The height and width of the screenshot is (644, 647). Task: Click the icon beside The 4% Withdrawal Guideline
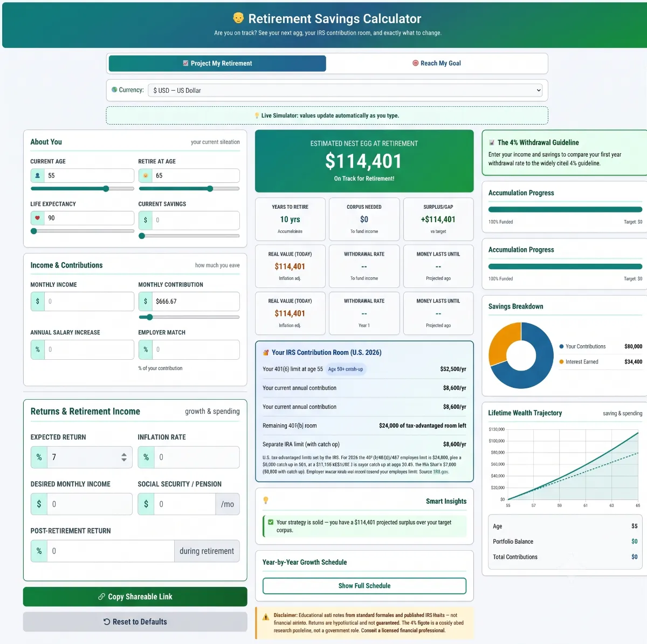[x=492, y=142]
